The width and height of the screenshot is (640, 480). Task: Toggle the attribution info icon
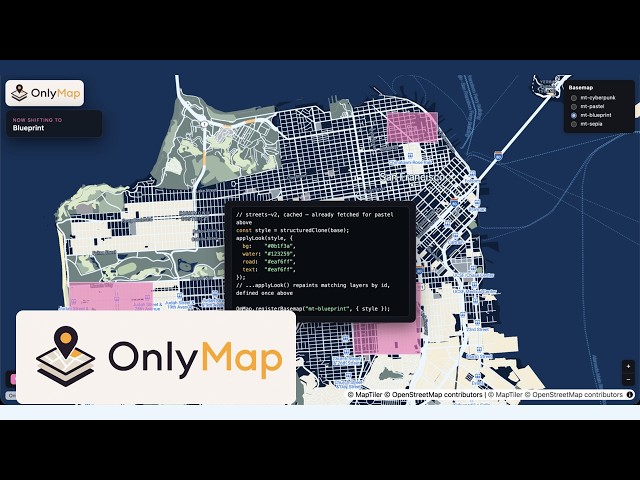630,395
